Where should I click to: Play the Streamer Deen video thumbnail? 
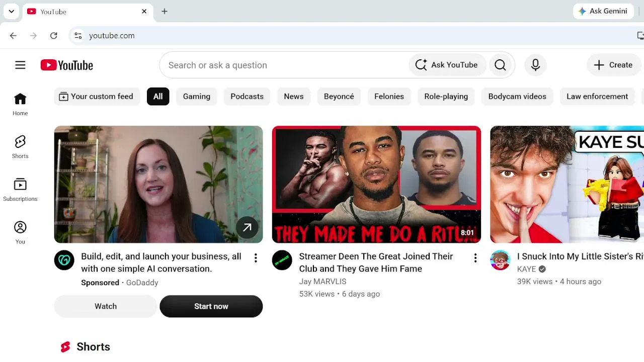[x=376, y=185]
